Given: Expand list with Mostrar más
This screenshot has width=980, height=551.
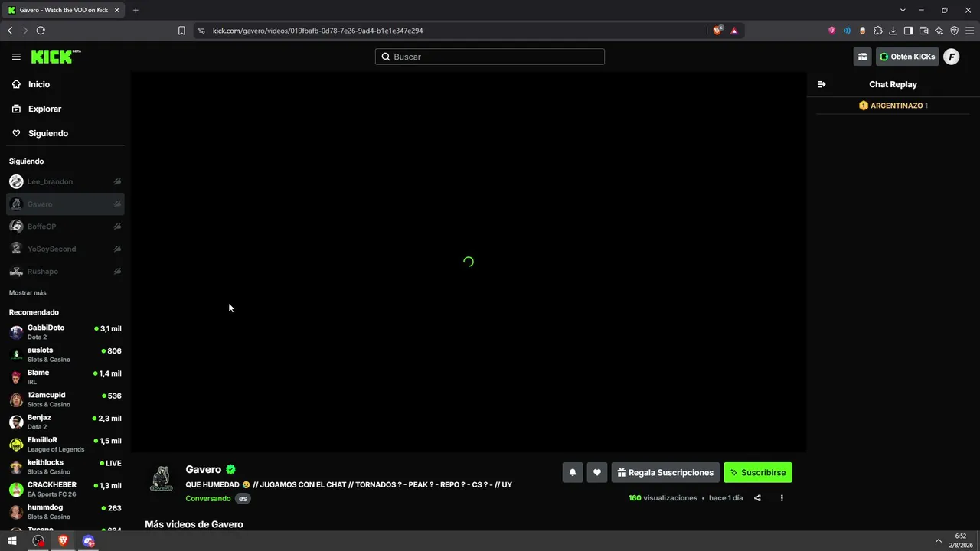Looking at the screenshot, I should [x=28, y=293].
